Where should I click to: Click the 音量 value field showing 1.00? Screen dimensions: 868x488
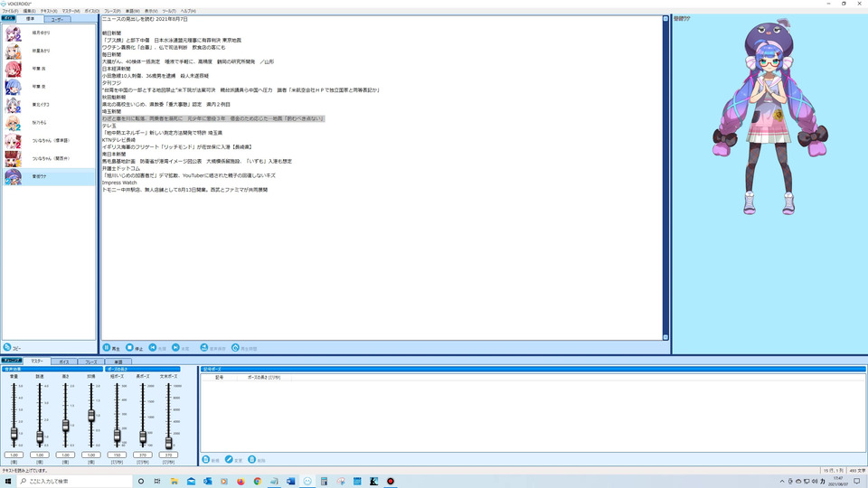[14, 455]
